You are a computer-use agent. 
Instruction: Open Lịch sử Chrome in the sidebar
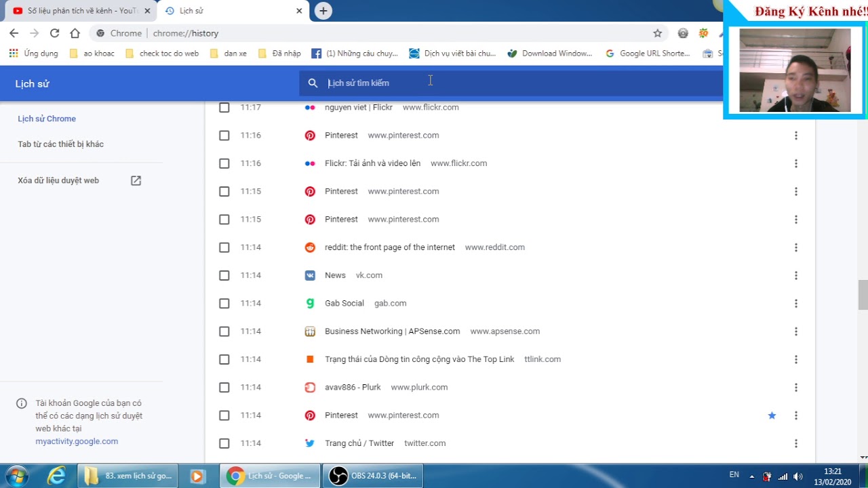[47, 119]
